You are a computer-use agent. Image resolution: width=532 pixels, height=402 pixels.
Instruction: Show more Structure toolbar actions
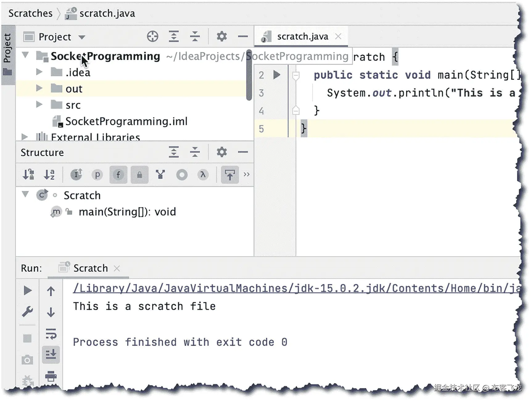[246, 175]
